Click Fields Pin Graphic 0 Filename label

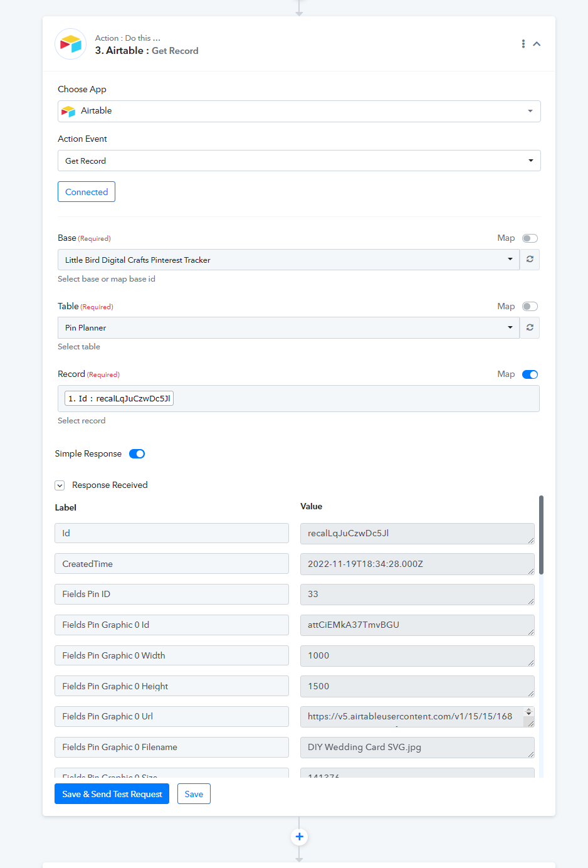pyautogui.click(x=172, y=747)
